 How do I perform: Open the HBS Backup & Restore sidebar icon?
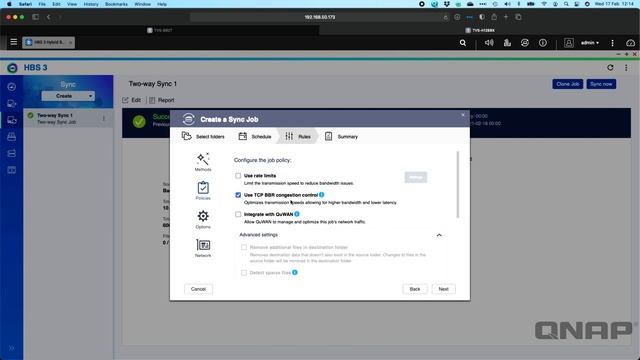(x=11, y=103)
